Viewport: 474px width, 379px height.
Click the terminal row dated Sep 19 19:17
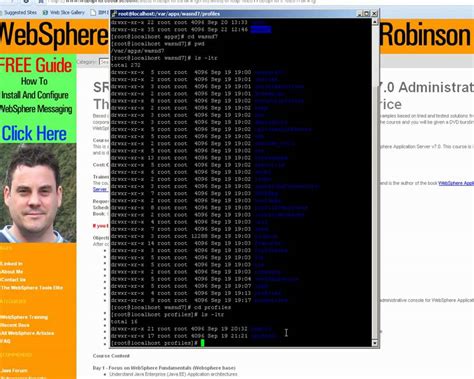point(199,300)
